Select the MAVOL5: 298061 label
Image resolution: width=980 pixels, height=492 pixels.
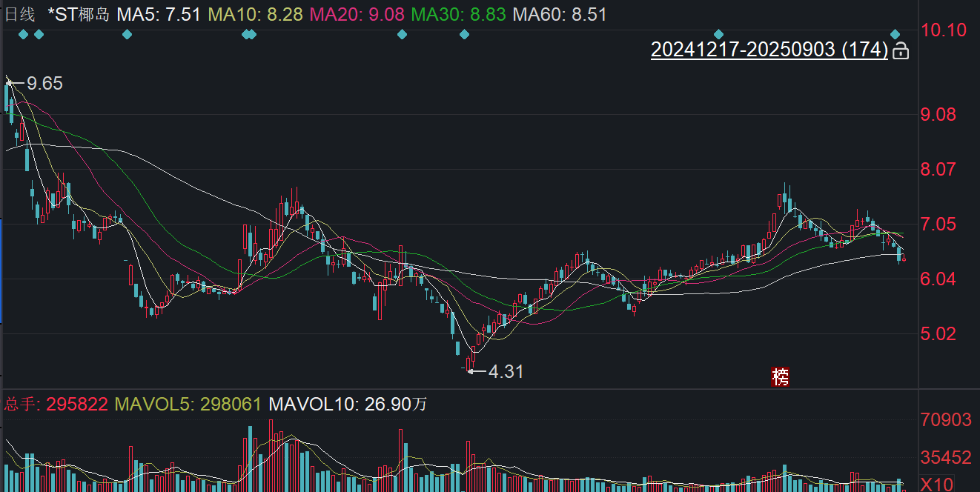[188, 405]
